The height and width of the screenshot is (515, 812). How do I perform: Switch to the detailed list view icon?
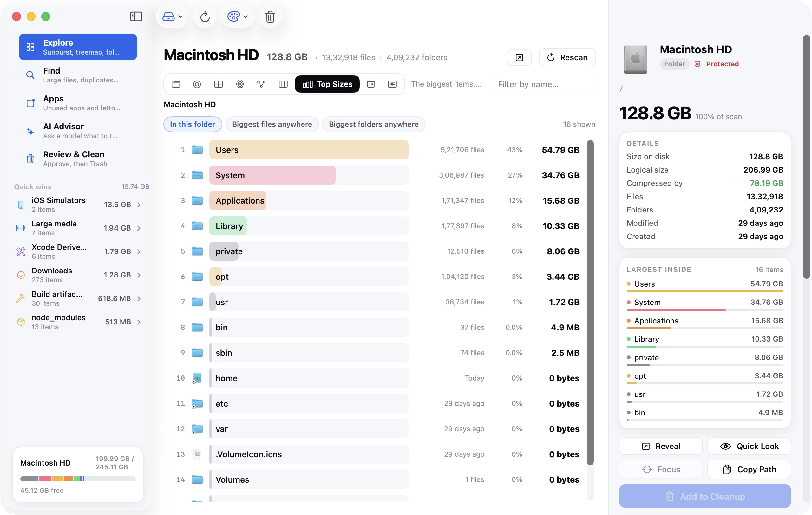(x=392, y=84)
